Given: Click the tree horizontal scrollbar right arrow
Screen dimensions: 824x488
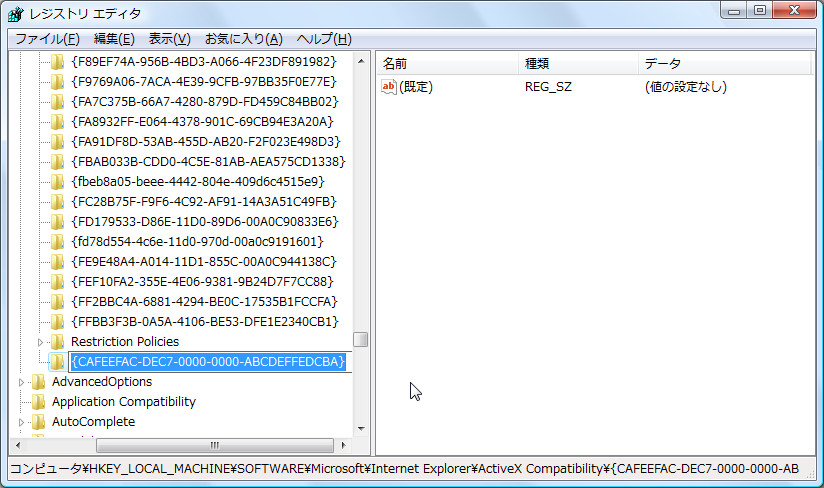Looking at the screenshot, I should click(344, 445).
